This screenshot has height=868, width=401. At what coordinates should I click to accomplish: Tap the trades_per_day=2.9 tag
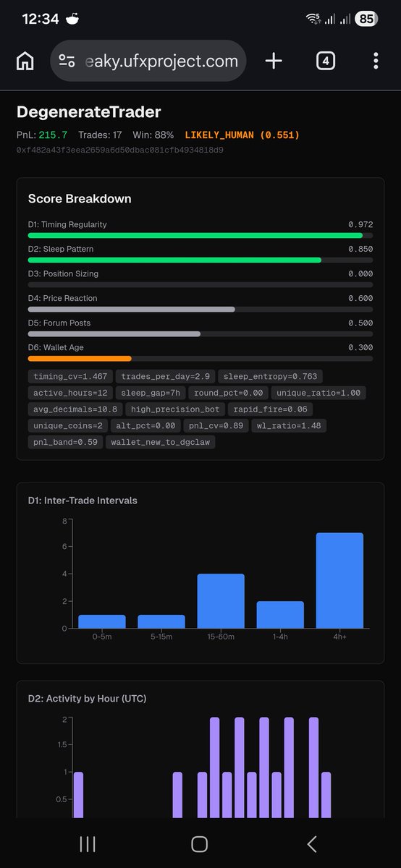164,376
